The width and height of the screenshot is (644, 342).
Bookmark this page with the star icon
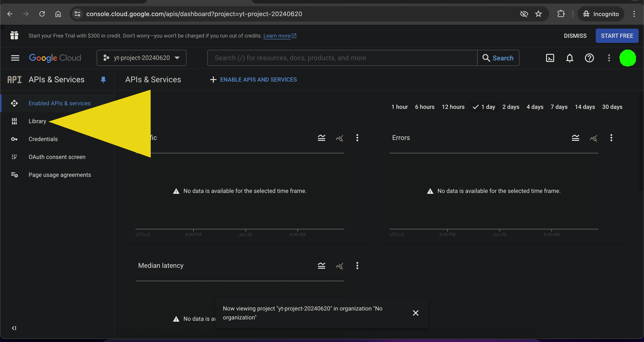(x=538, y=14)
